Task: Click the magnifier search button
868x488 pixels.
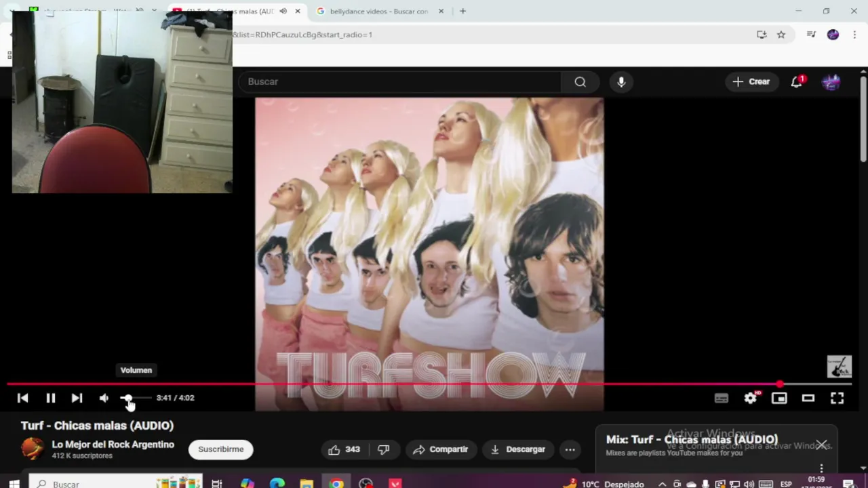Action: click(x=580, y=81)
